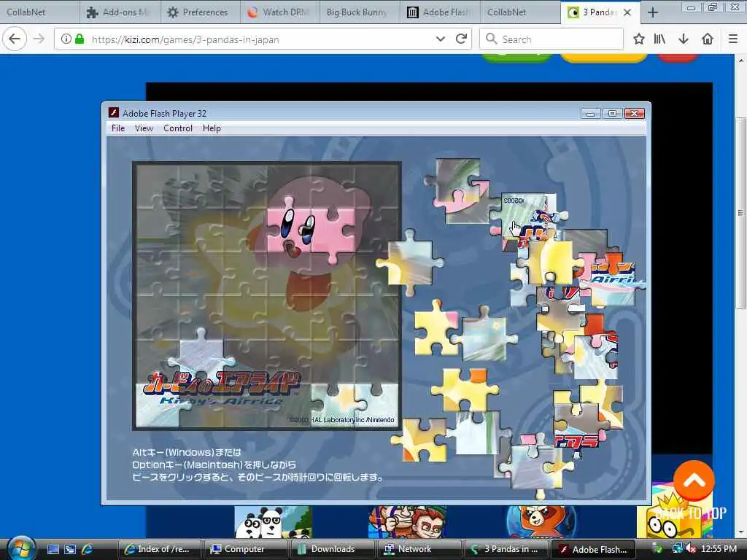Click the scroll-up arrow of page scrollbar
The height and width of the screenshot is (560, 747).
(740, 61)
